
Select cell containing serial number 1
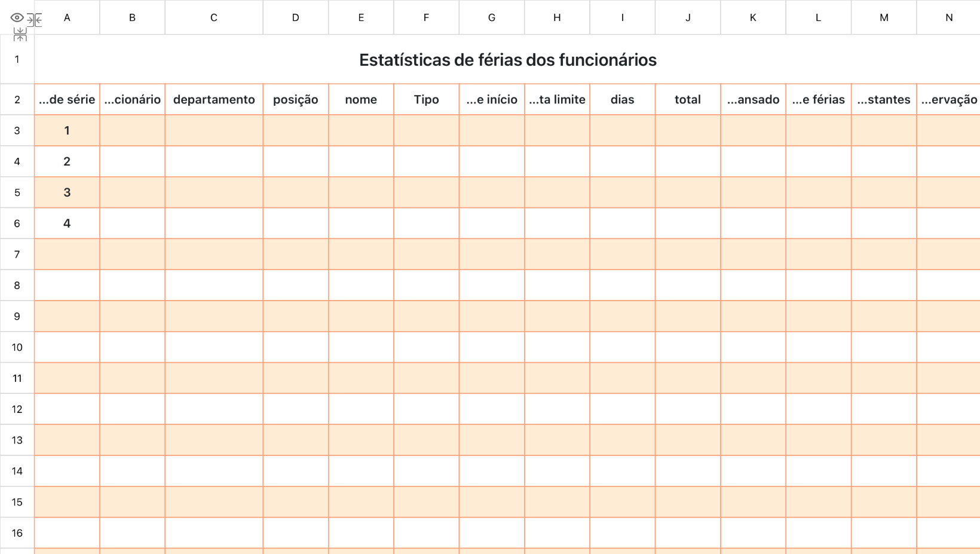67,130
